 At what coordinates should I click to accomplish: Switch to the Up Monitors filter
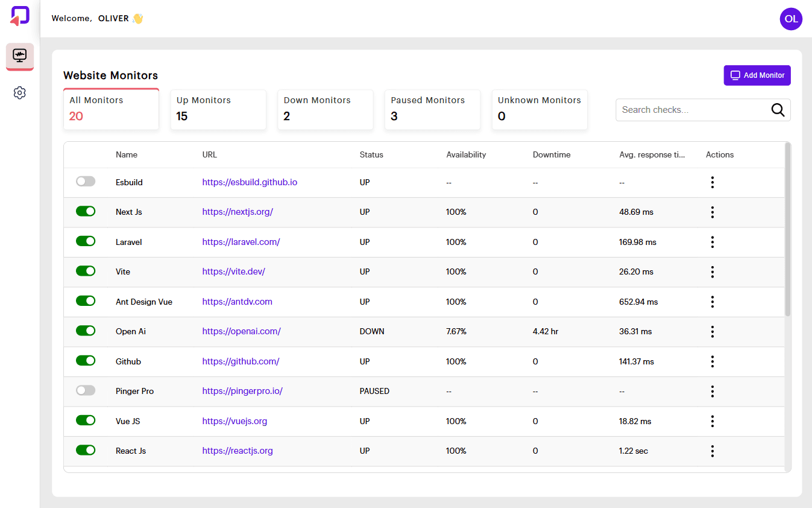pyautogui.click(x=218, y=109)
